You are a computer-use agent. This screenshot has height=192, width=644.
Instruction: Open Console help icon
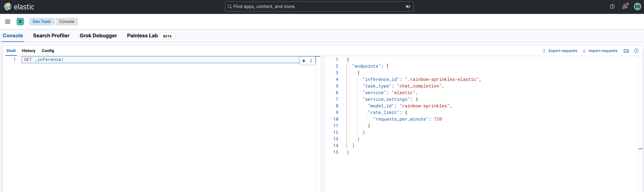click(x=636, y=51)
